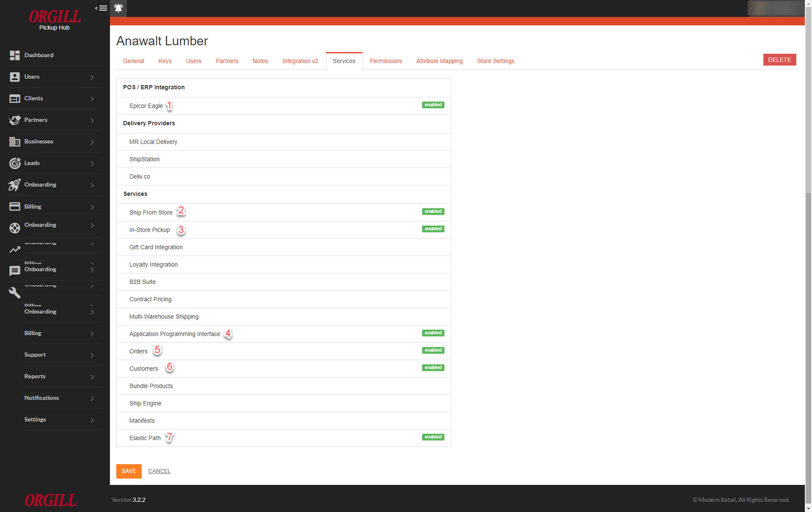This screenshot has width=812, height=512.
Task: Expand the Partners sidebar menu chevron
Action: click(92, 121)
